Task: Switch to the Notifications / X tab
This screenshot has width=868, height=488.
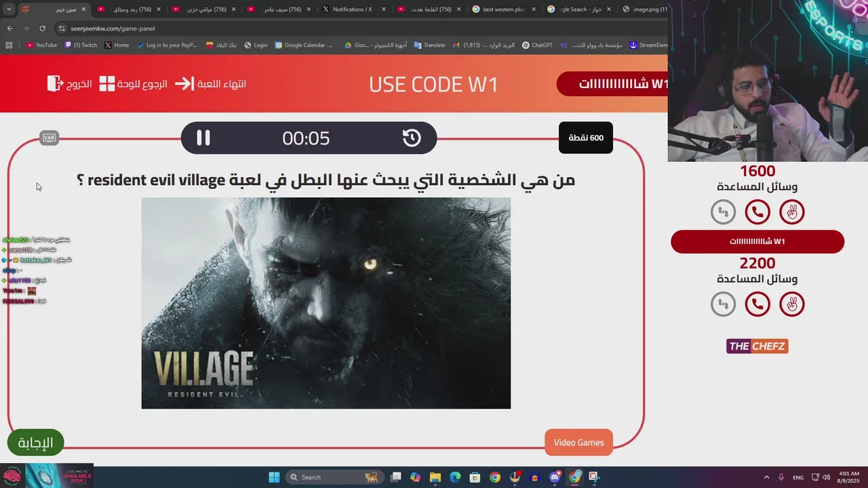Action: pyautogui.click(x=353, y=9)
